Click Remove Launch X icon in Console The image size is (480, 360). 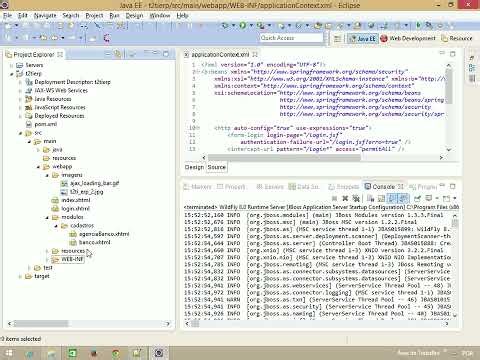345,199
